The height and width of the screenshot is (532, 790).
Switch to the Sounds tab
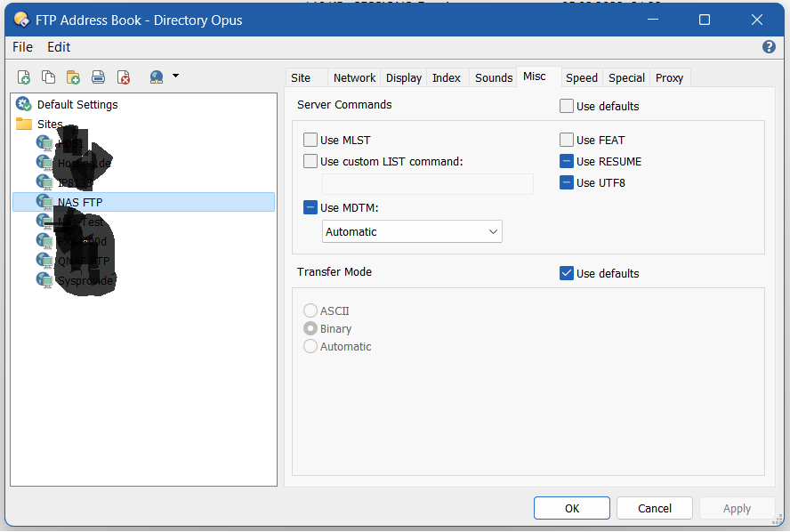493,77
